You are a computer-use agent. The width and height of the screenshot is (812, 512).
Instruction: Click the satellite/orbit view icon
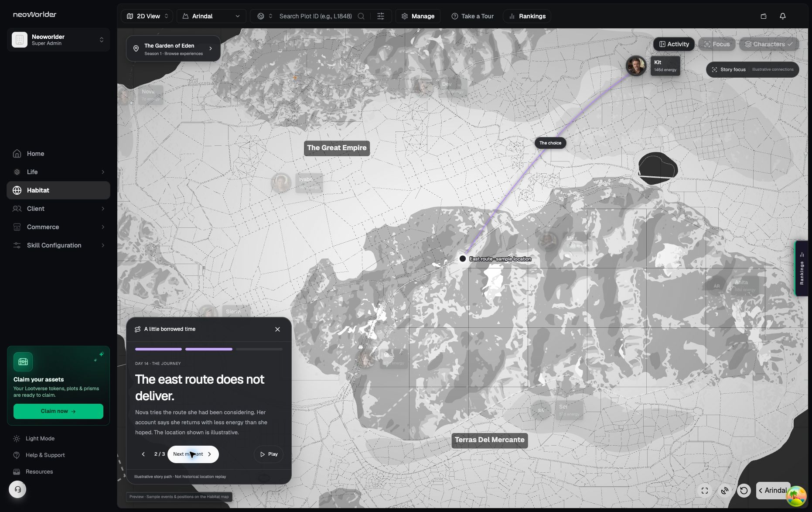(x=724, y=491)
